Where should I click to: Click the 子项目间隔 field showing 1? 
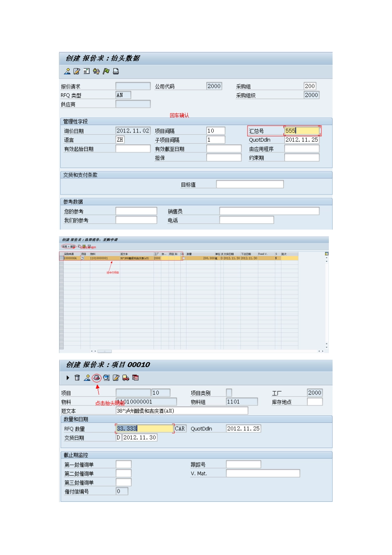(x=216, y=140)
